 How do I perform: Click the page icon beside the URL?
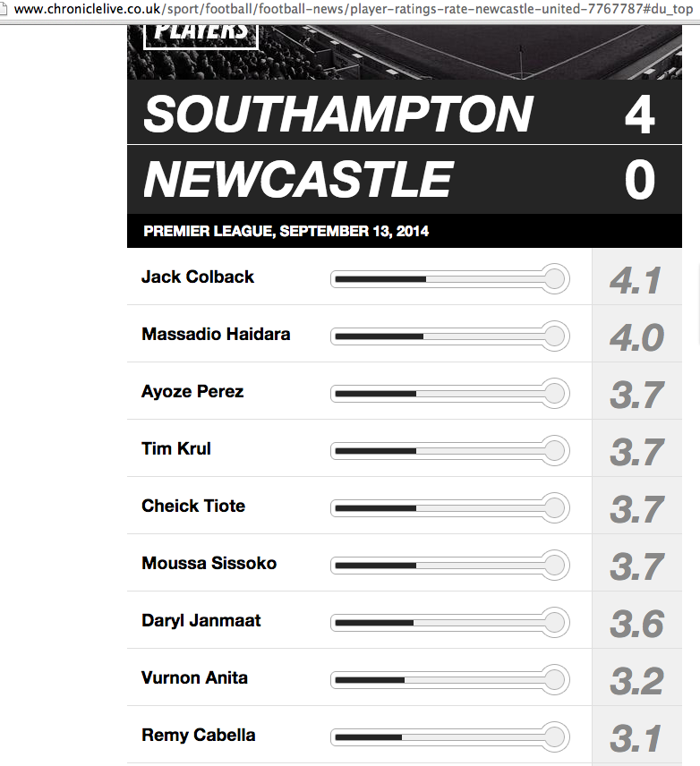(x=3, y=9)
